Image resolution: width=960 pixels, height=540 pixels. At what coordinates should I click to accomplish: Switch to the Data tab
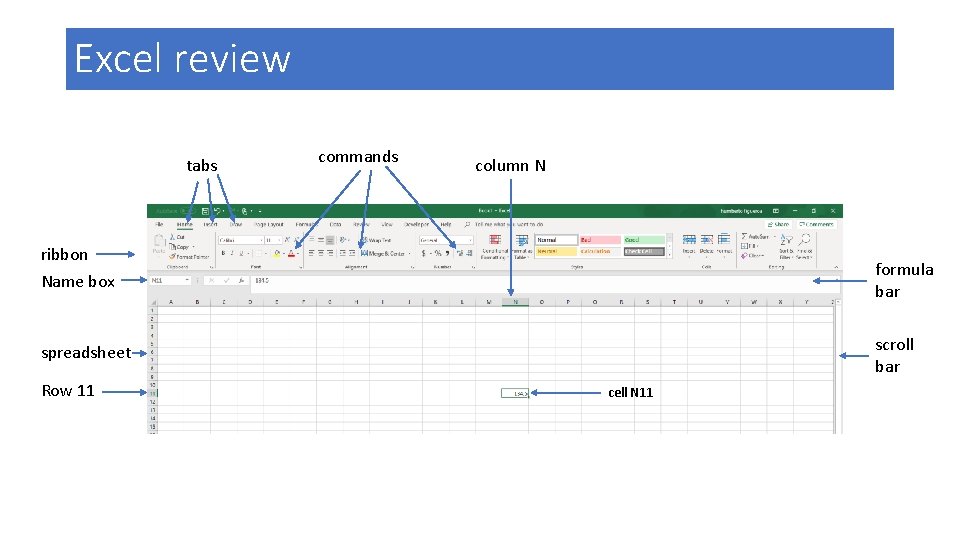(x=335, y=224)
